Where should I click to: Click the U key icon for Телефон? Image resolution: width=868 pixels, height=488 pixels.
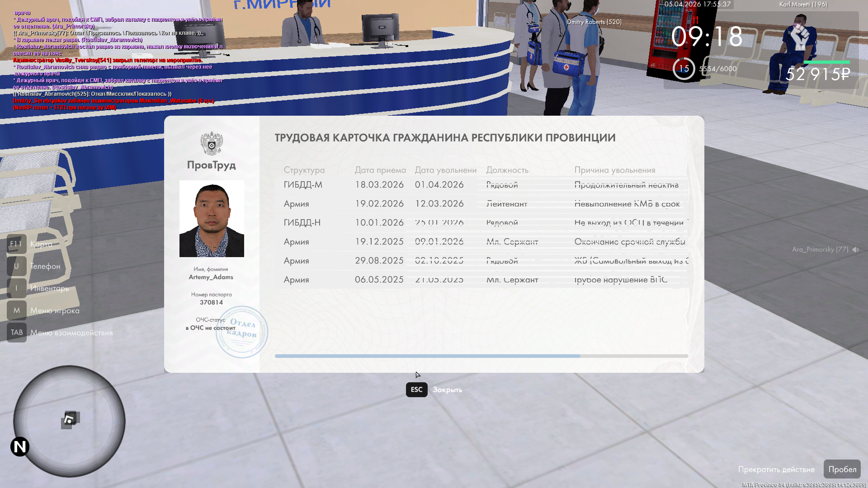coord(16,266)
